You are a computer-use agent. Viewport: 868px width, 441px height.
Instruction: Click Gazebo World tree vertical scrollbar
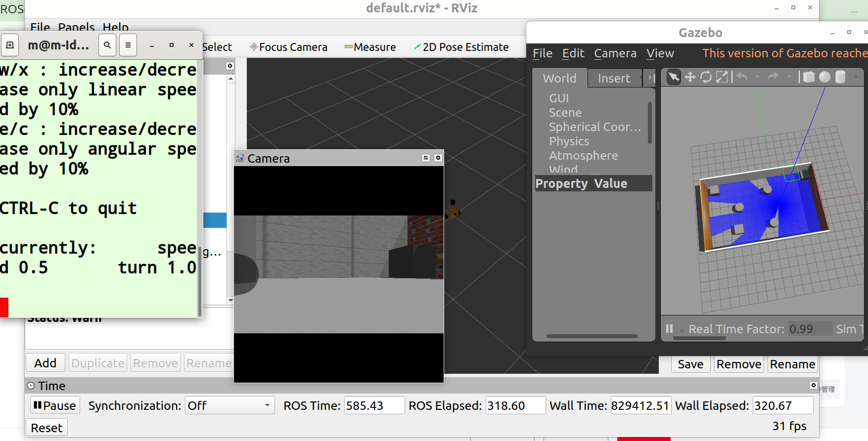pyautogui.click(x=650, y=123)
